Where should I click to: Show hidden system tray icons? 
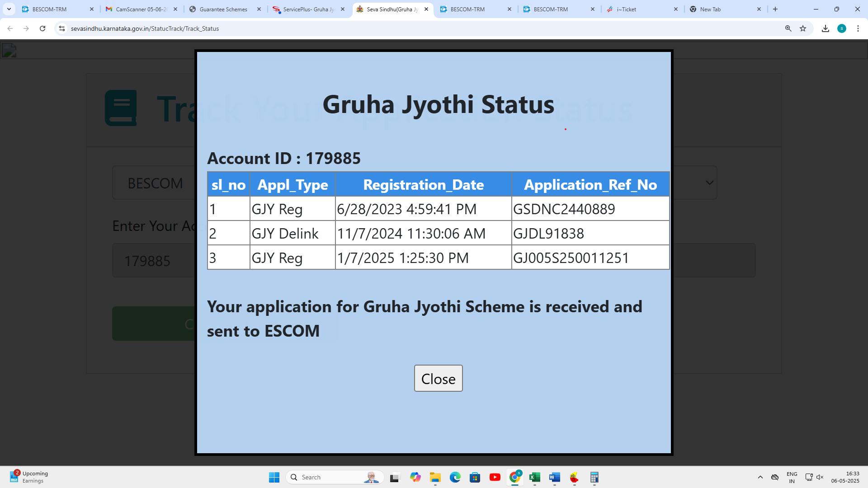tap(760, 477)
